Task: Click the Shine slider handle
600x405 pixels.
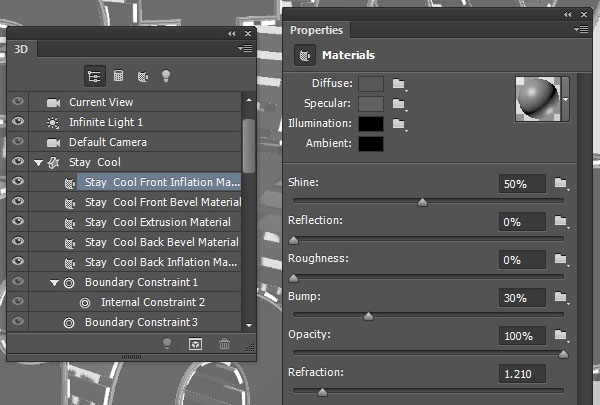Action: [x=422, y=202]
